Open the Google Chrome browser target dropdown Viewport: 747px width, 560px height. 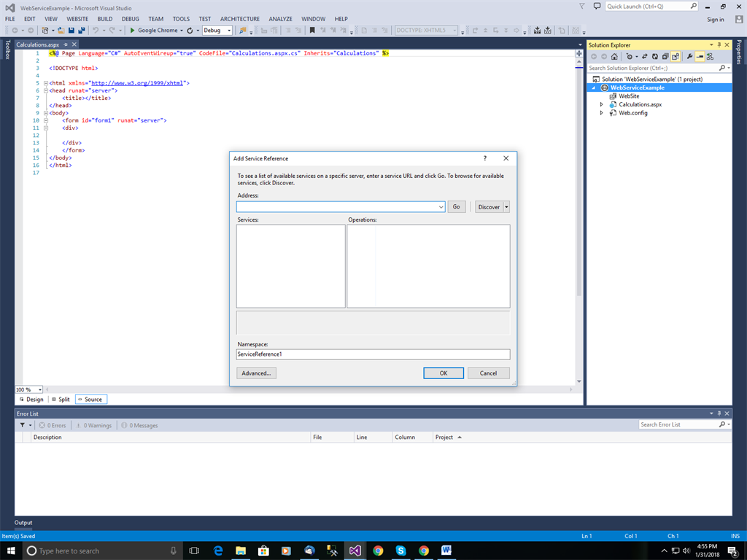click(x=182, y=31)
